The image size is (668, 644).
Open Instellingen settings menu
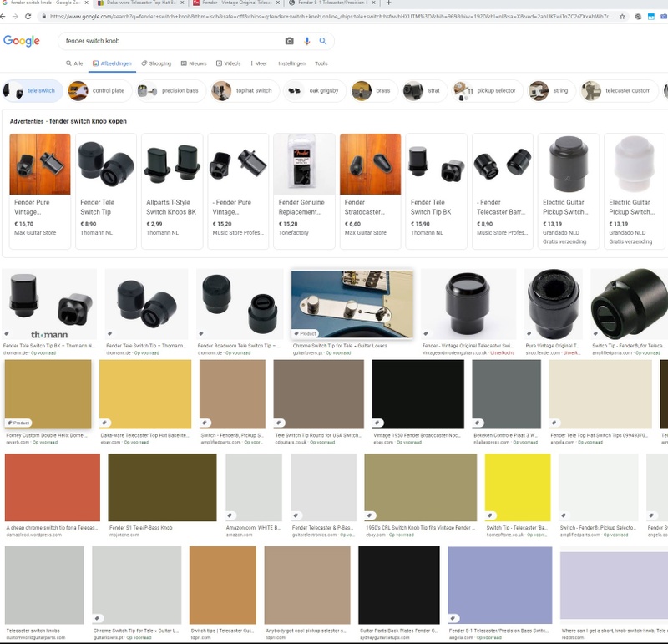coord(291,63)
